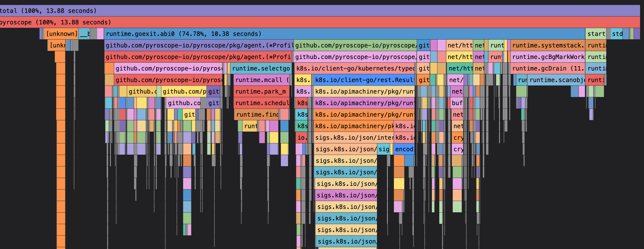Select the k8s.io/client-go/rest.Result frame
This screenshot has width=644, height=249.
pos(364,80)
